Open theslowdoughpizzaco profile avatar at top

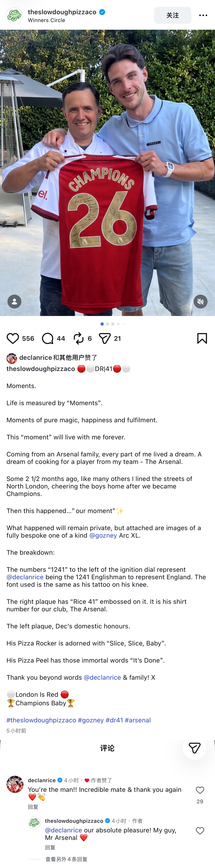14,15
